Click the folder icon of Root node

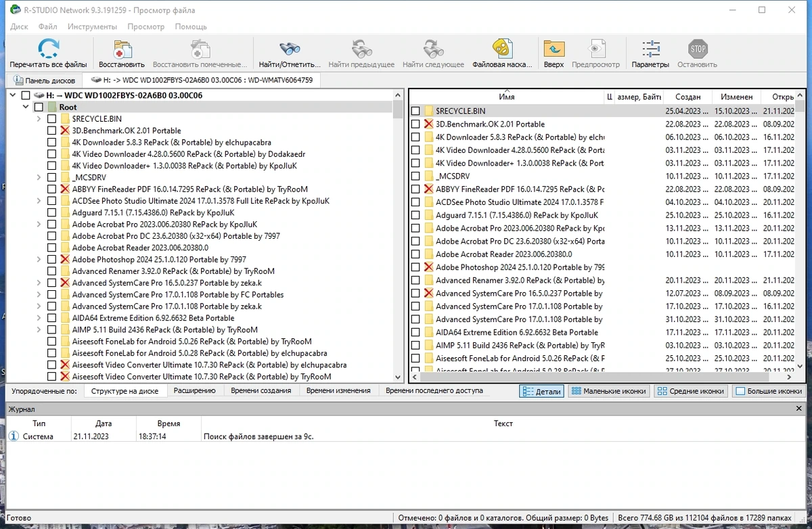pos(52,107)
